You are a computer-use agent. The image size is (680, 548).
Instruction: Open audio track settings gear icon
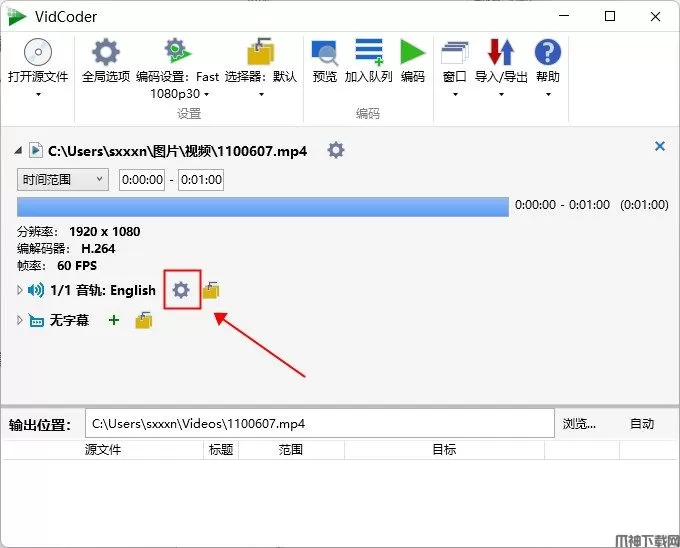181,290
